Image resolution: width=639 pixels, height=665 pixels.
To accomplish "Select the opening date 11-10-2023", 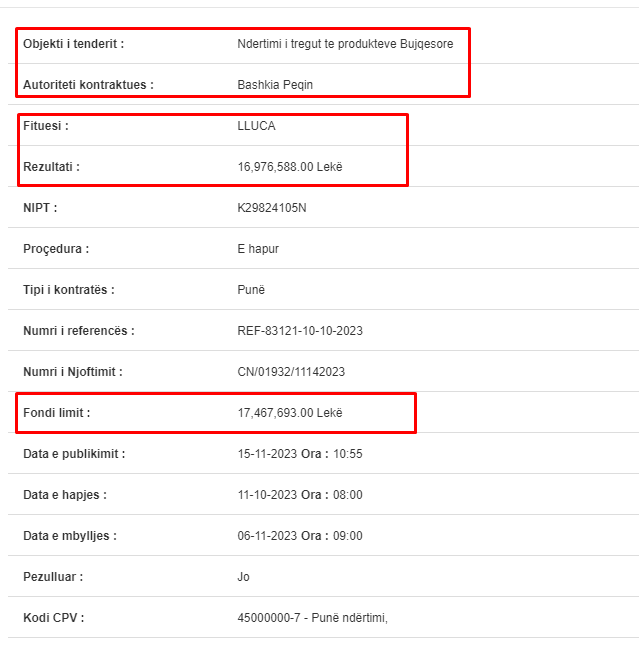I will 267,495.
